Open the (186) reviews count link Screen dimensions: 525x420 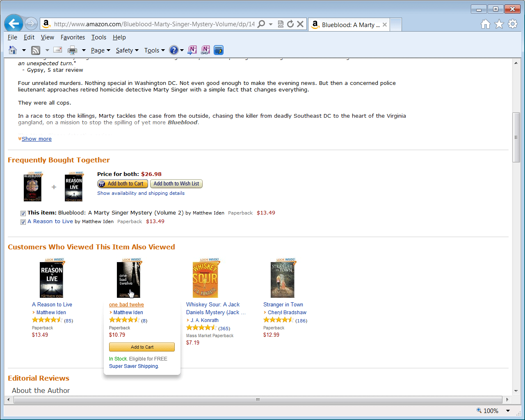coord(301,320)
